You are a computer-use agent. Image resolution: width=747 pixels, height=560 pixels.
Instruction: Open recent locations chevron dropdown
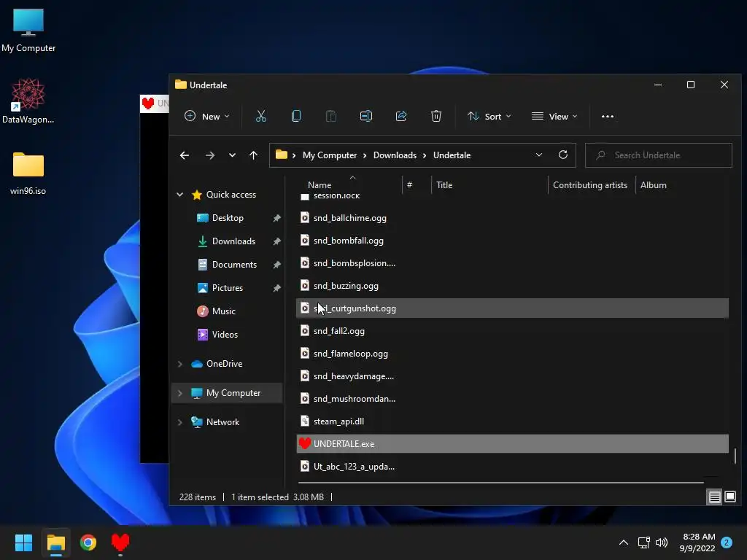(x=232, y=155)
